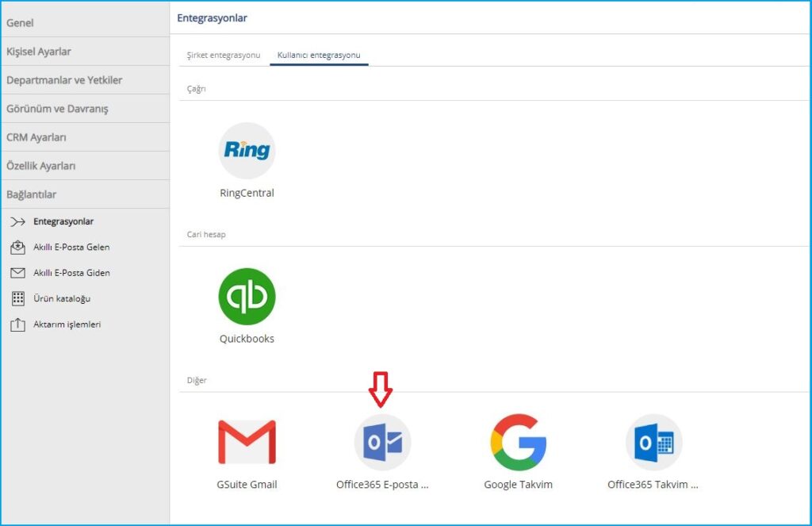The width and height of the screenshot is (812, 526).
Task: Open the Office365 E-posta Outlook icon
Action: [x=383, y=442]
